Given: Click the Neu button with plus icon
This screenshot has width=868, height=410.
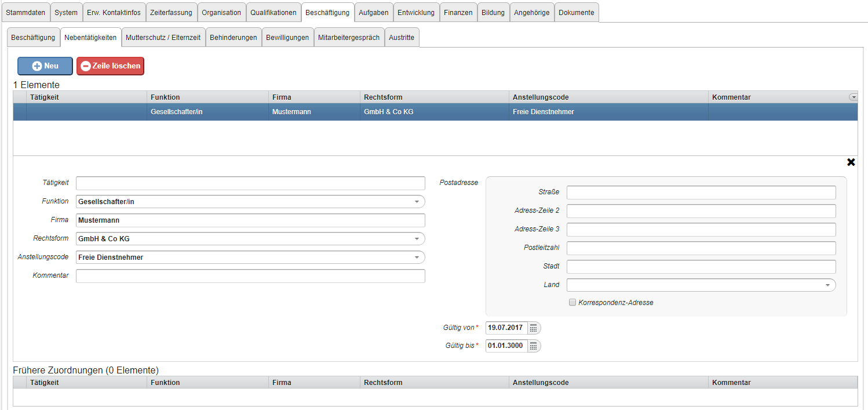Looking at the screenshot, I should 45,66.
